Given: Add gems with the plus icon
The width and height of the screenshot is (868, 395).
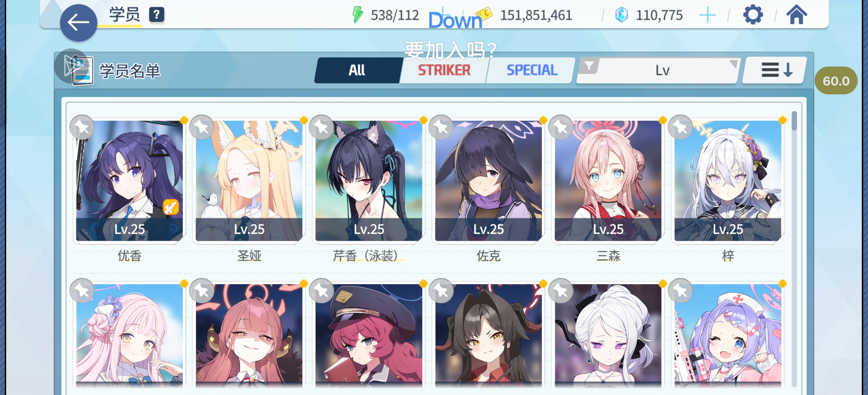Looking at the screenshot, I should tap(707, 15).
